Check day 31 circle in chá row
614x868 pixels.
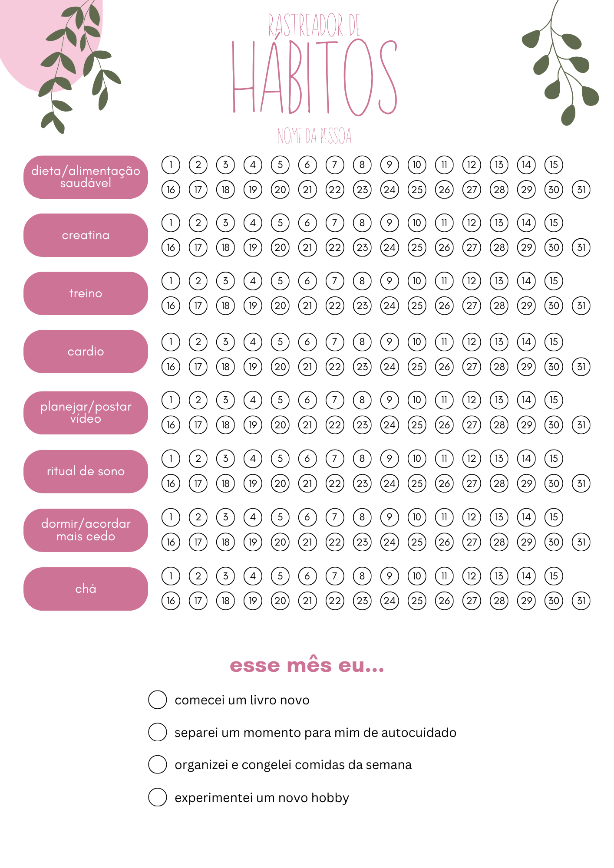581,601
